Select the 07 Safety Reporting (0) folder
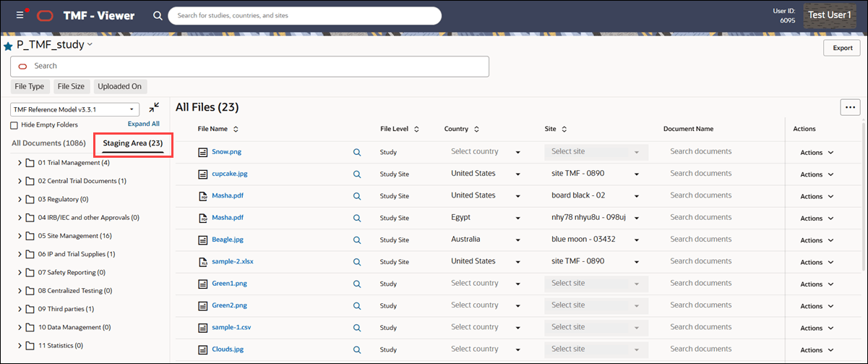Image resolution: width=868 pixels, height=364 pixels. tap(72, 272)
